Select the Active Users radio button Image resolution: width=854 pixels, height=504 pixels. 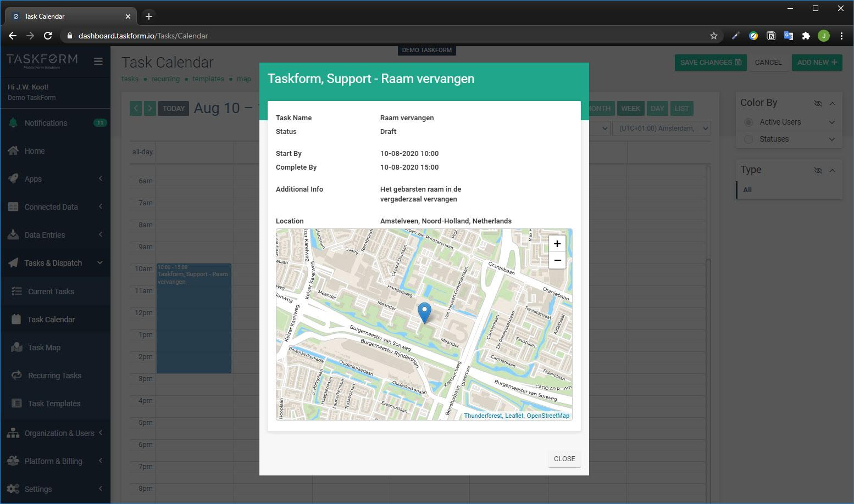748,122
